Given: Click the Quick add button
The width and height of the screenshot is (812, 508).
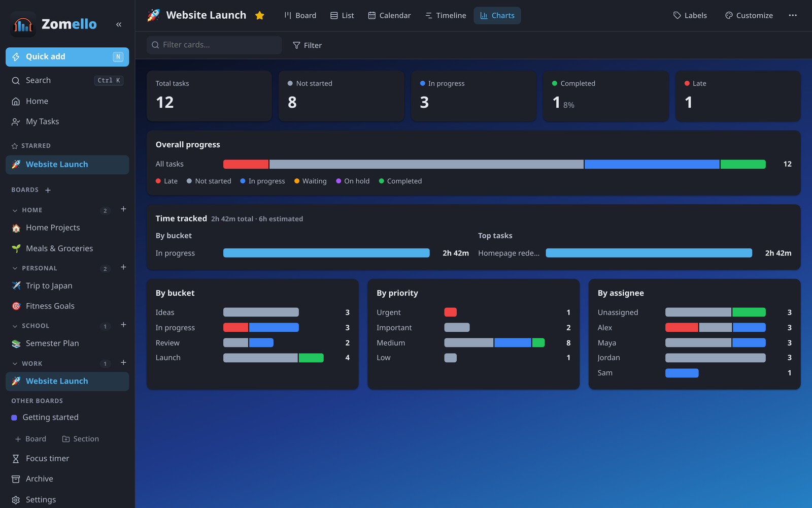Looking at the screenshot, I should click(x=67, y=57).
